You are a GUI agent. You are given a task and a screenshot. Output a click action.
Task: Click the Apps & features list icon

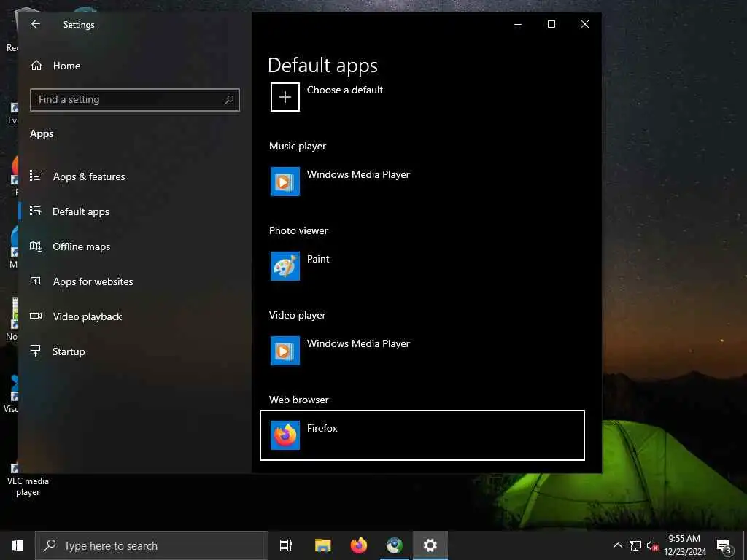click(36, 176)
